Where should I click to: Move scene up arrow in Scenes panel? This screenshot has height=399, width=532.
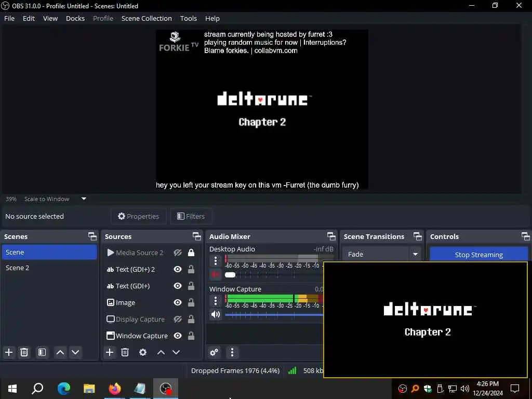pos(60,352)
